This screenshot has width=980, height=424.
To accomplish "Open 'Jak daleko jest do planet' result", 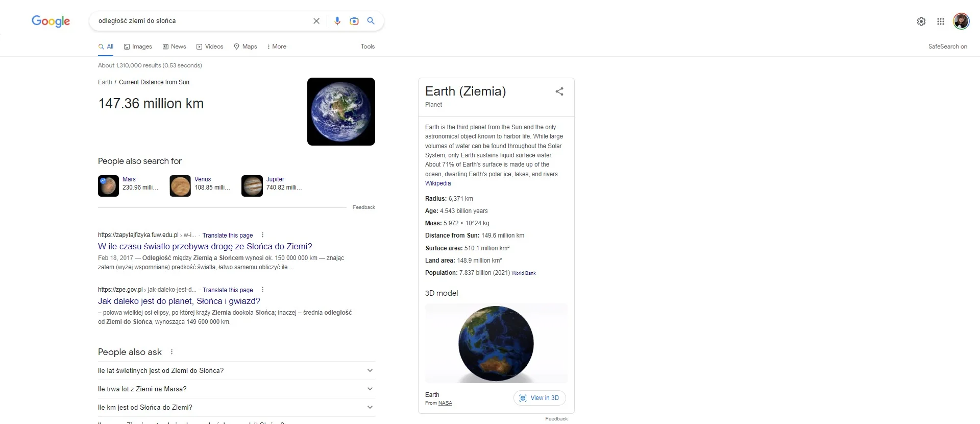I will pos(179,301).
